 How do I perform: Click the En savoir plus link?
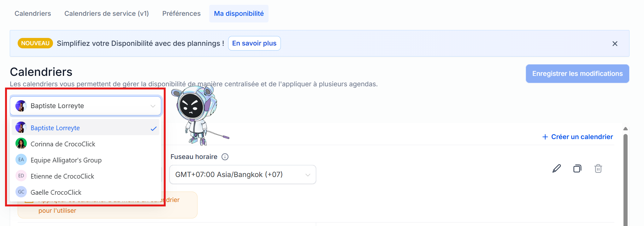point(254,43)
